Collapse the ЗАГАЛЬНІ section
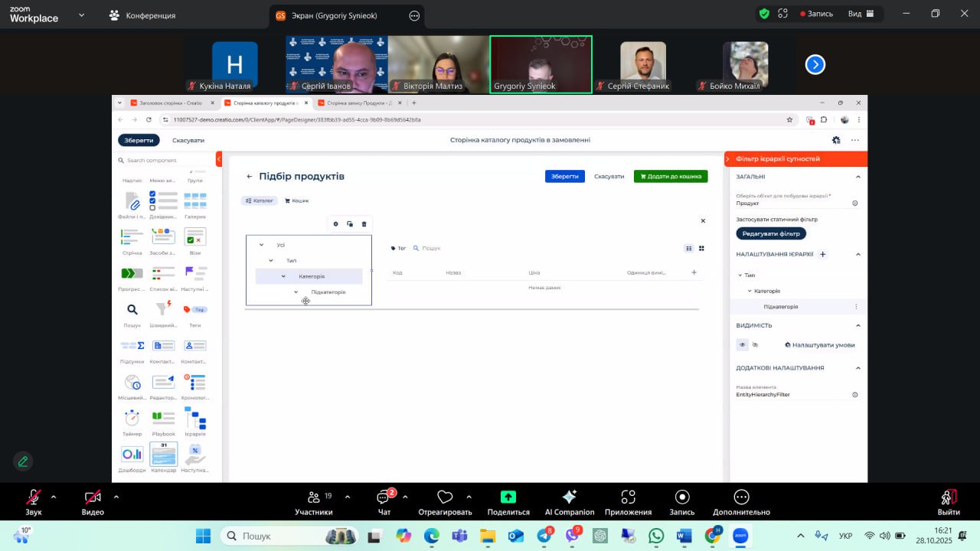This screenshot has width=980, height=551. coord(858,177)
